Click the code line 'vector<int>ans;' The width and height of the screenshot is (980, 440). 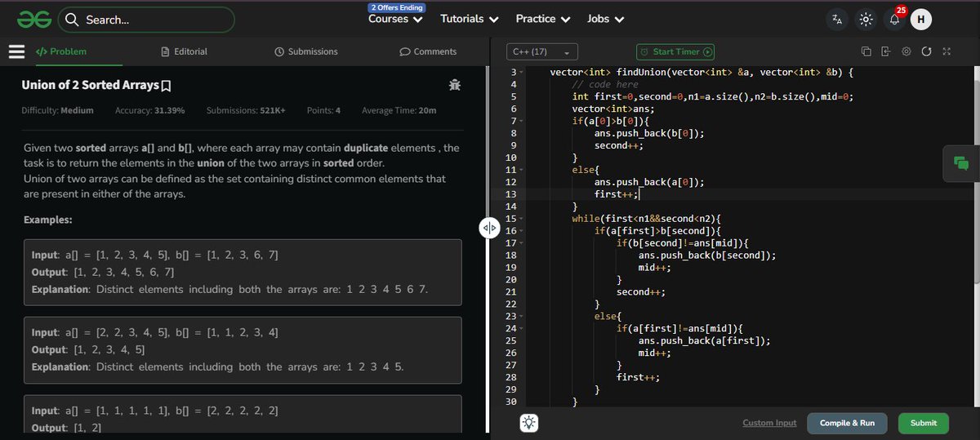tap(613, 109)
